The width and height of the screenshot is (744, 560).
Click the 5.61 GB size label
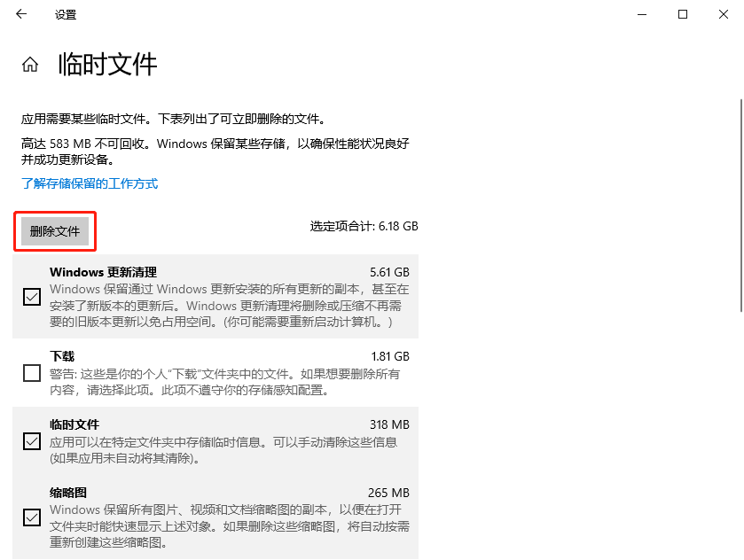coord(388,272)
